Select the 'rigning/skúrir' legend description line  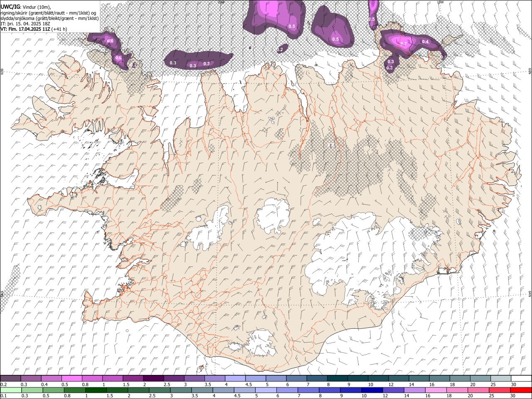point(48,13)
